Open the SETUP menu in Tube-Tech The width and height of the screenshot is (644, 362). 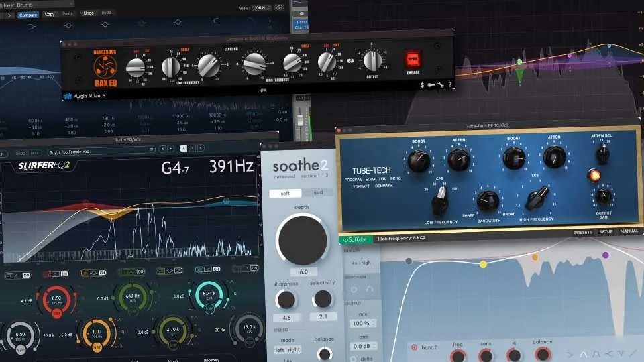coord(606,232)
